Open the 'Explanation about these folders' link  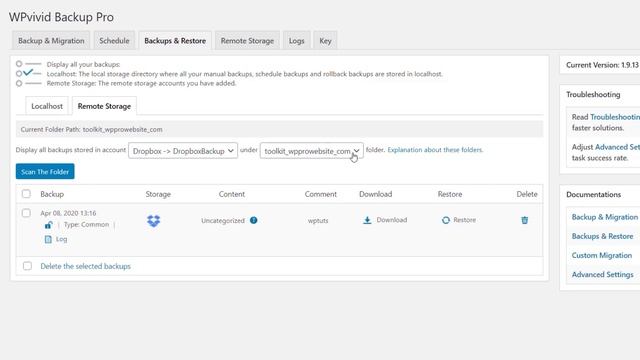(435, 150)
